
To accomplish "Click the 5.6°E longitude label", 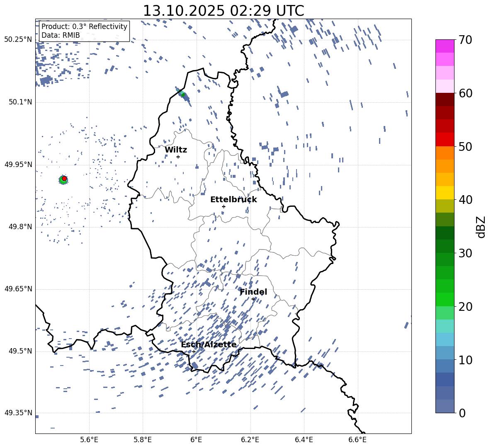I will 89,440.
